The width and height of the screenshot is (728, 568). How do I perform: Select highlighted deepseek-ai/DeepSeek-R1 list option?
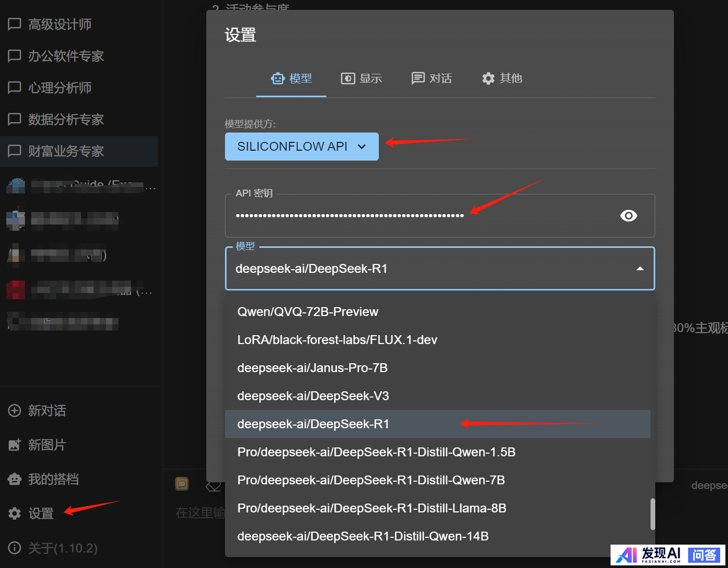click(438, 424)
